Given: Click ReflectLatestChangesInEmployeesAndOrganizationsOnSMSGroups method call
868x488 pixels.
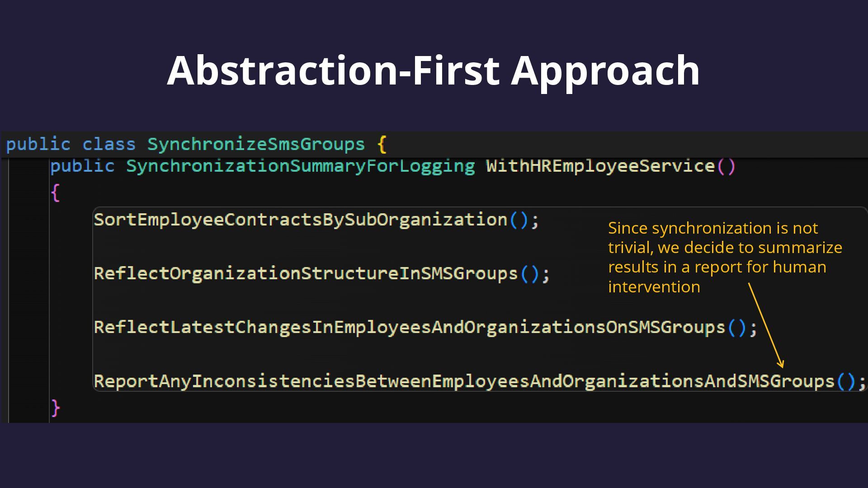Looking at the screenshot, I should tap(425, 328).
